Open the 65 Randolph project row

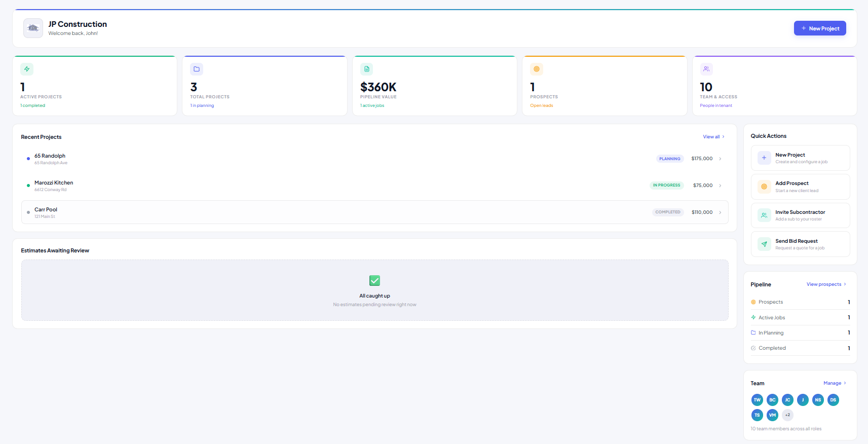pos(375,159)
